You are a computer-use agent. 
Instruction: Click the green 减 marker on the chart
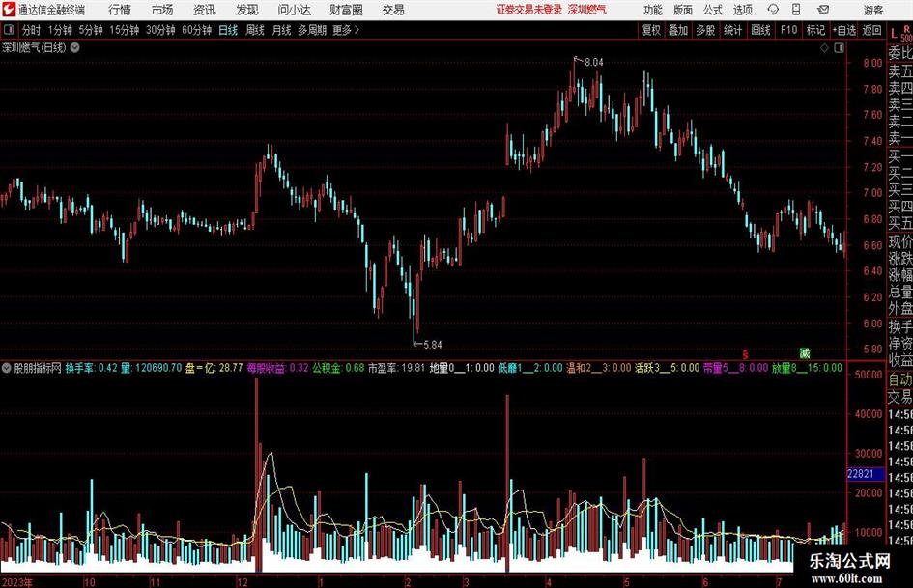point(804,352)
